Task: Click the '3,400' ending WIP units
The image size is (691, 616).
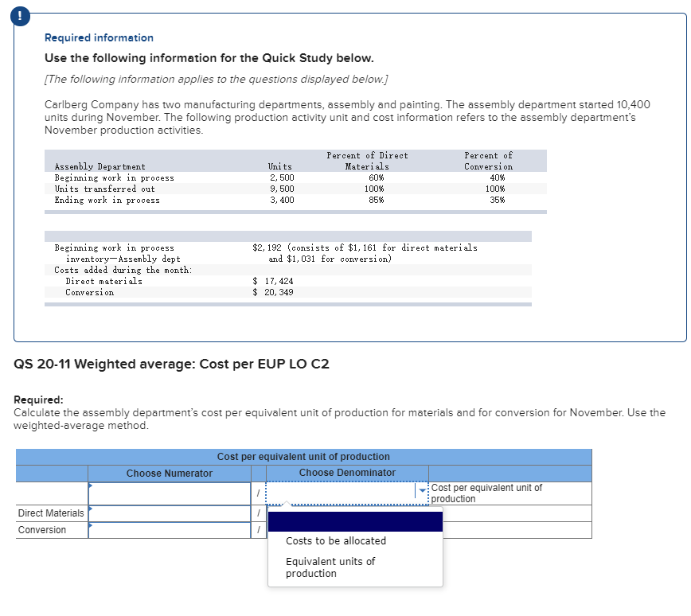Action: [282, 200]
